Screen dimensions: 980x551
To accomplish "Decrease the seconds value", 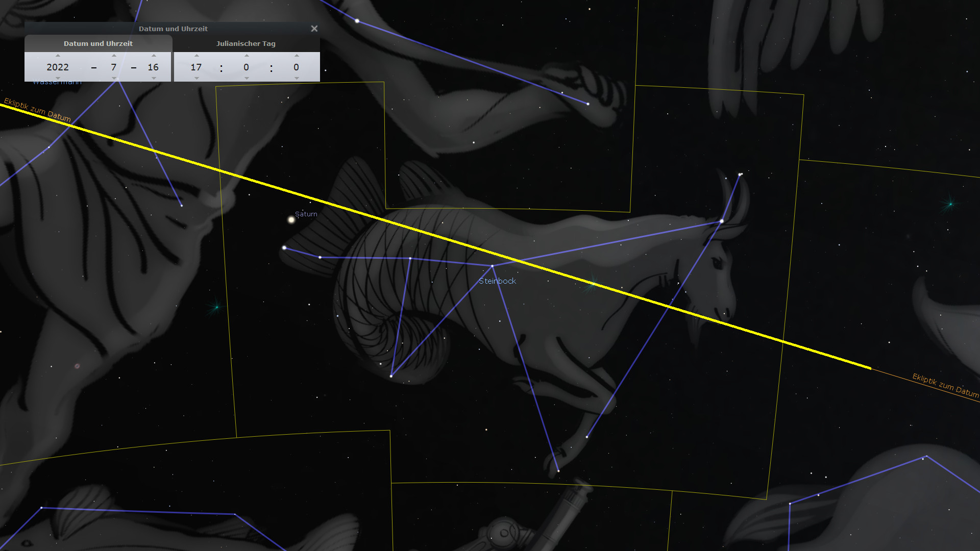I will (x=297, y=78).
